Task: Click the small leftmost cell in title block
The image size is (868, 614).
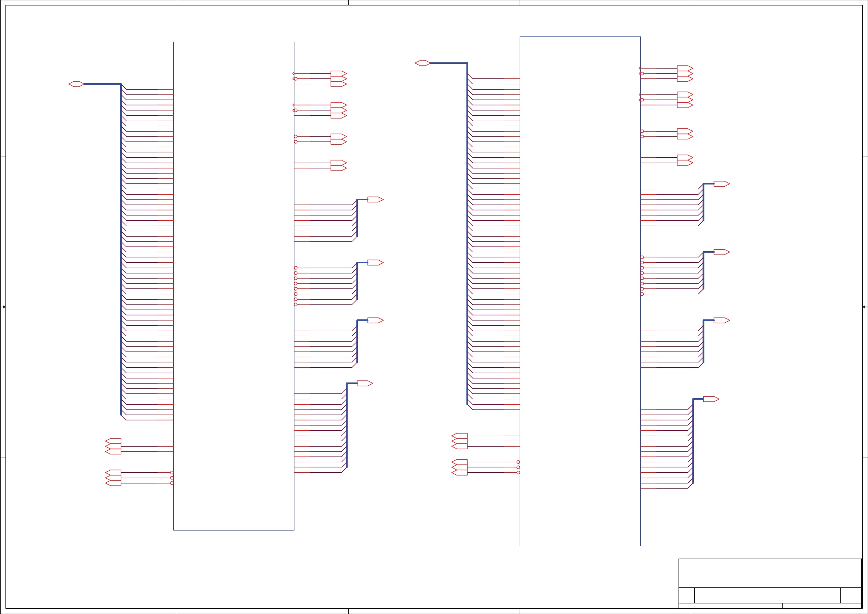Action: (x=687, y=595)
